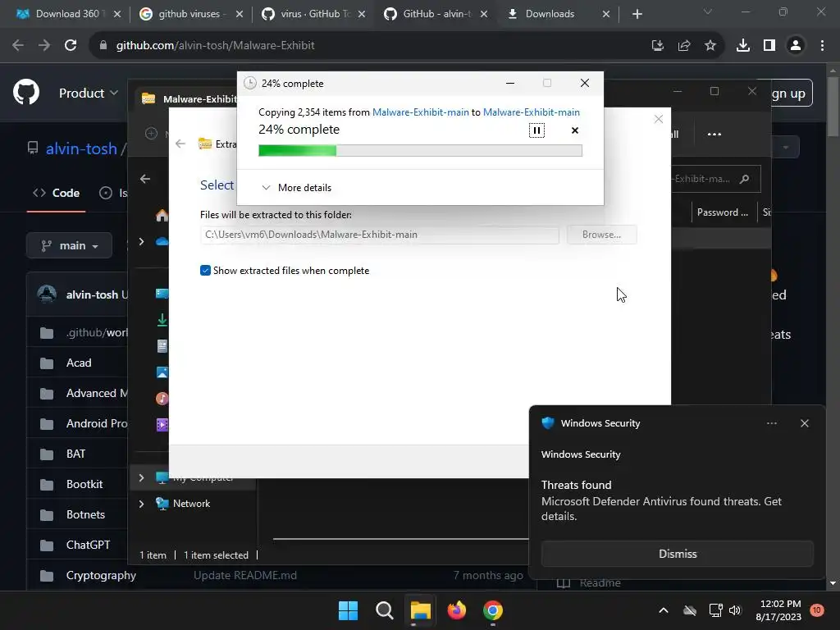Dismiss the Windows Security notification
This screenshot has height=630, width=840.
coord(677,554)
